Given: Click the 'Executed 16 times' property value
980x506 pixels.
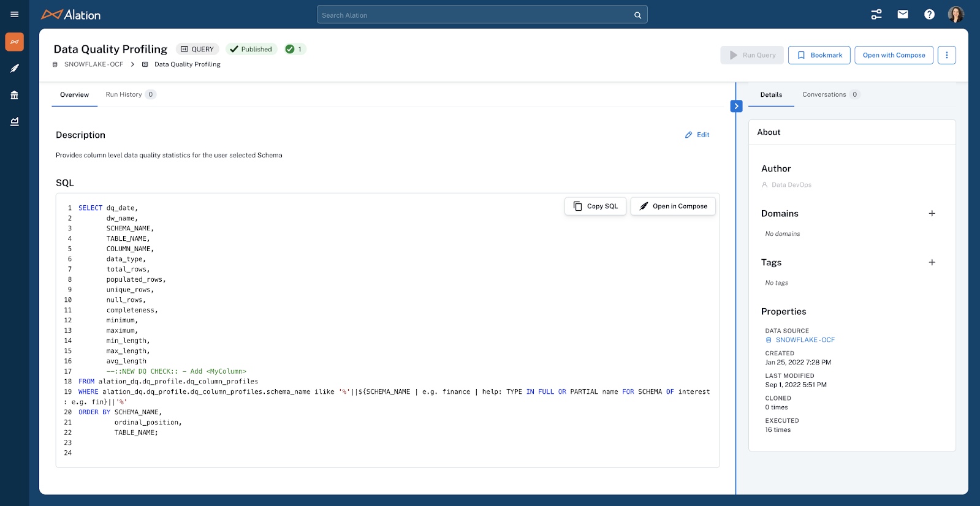Looking at the screenshot, I should click(x=778, y=430).
